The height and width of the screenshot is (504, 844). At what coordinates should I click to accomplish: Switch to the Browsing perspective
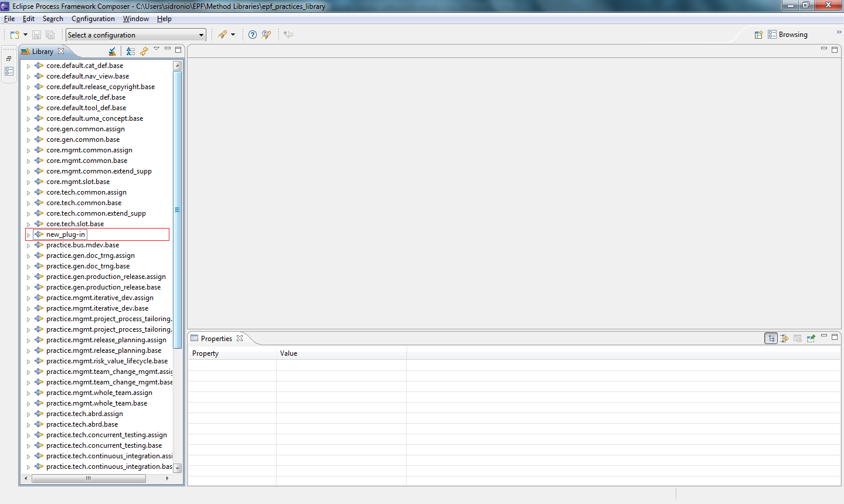[788, 35]
